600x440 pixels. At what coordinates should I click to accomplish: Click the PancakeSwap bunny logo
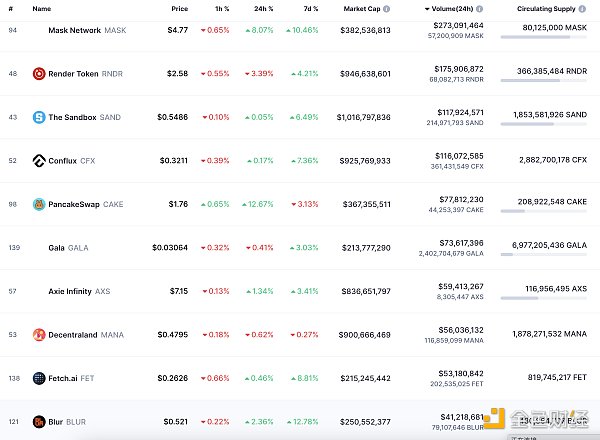(39, 204)
